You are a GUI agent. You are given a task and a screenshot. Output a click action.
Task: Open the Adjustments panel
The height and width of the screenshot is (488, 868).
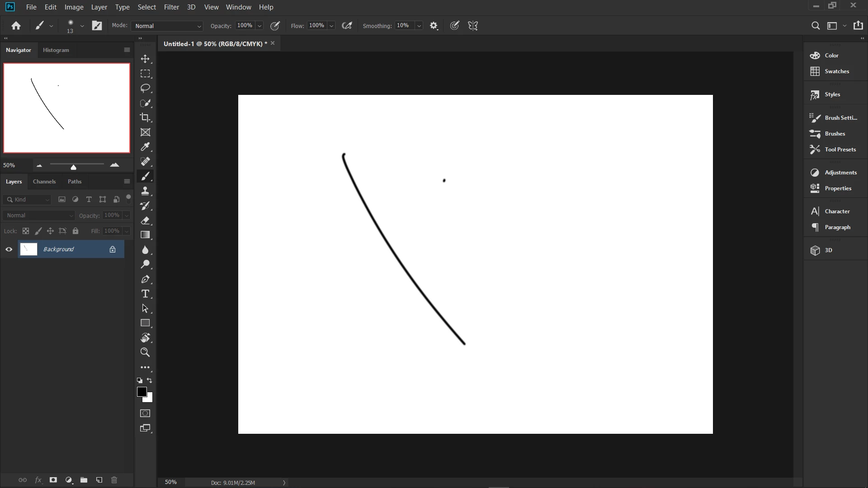840,173
